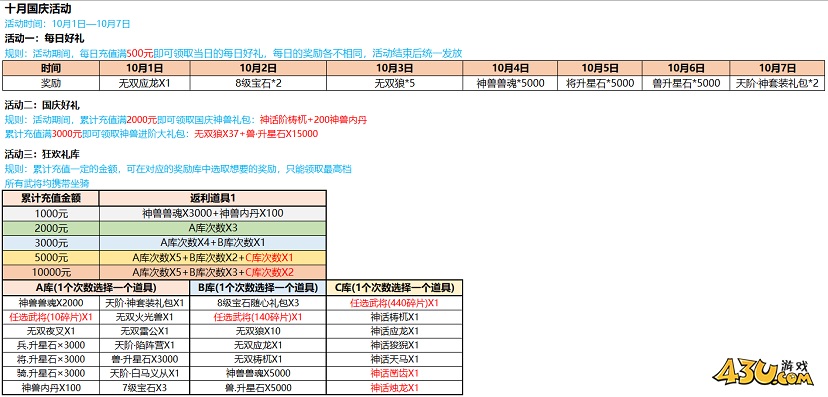Select the 天阶·神套装礼包*2 cell

coord(777,83)
